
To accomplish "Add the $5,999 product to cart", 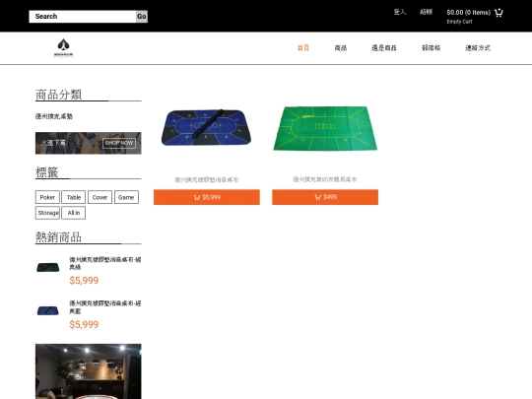I will coord(207,197).
